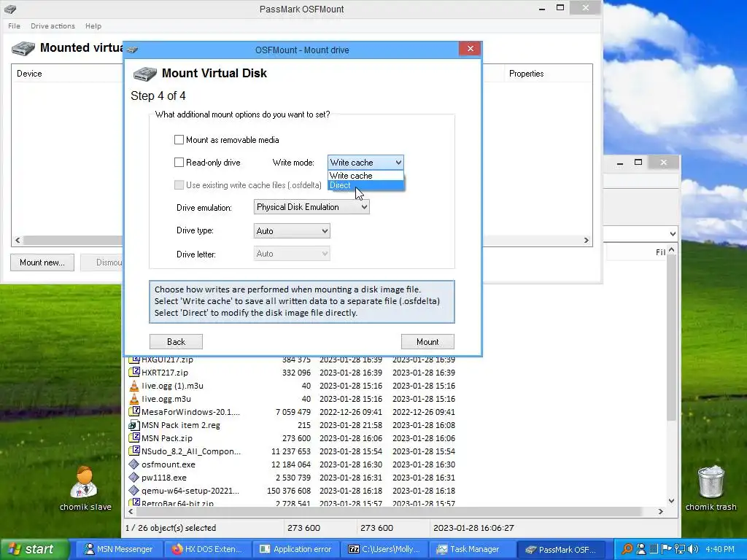Viewport: 747px width, 560px height.
Task: Open the Drive actions menu
Action: pyautogui.click(x=53, y=26)
